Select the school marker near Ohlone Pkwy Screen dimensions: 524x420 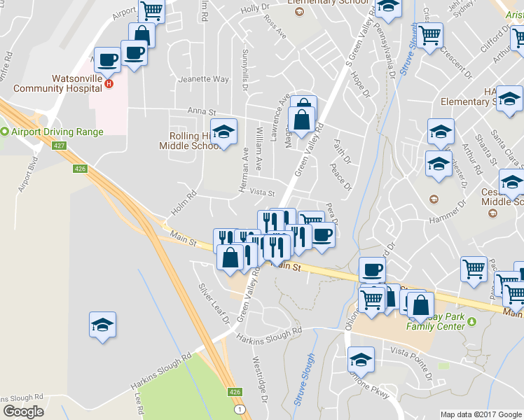point(361,361)
